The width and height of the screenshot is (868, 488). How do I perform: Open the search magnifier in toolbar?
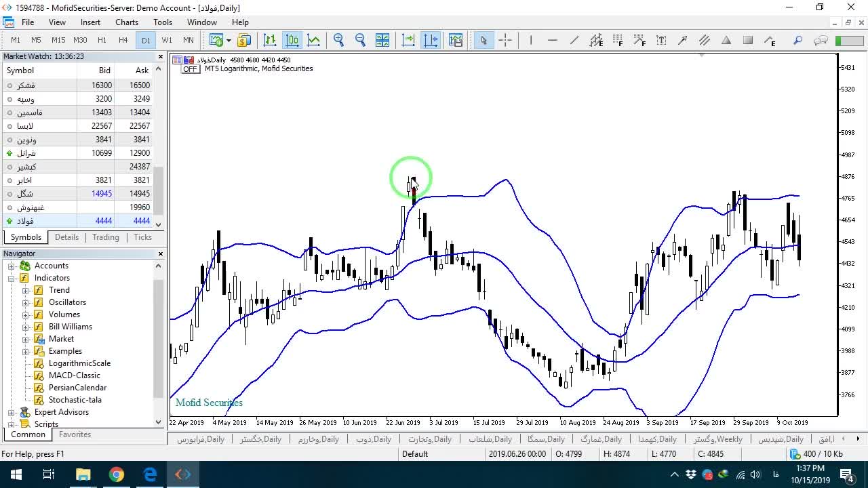point(798,40)
